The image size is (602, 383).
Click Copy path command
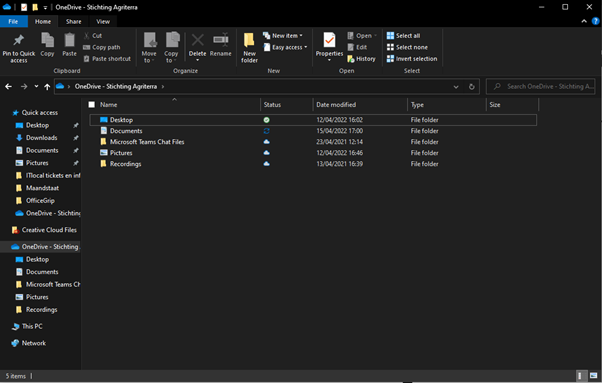(x=102, y=47)
